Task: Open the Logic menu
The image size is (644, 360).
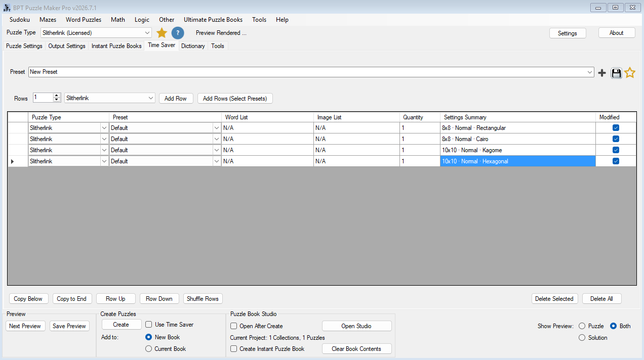Action: pyautogui.click(x=142, y=20)
